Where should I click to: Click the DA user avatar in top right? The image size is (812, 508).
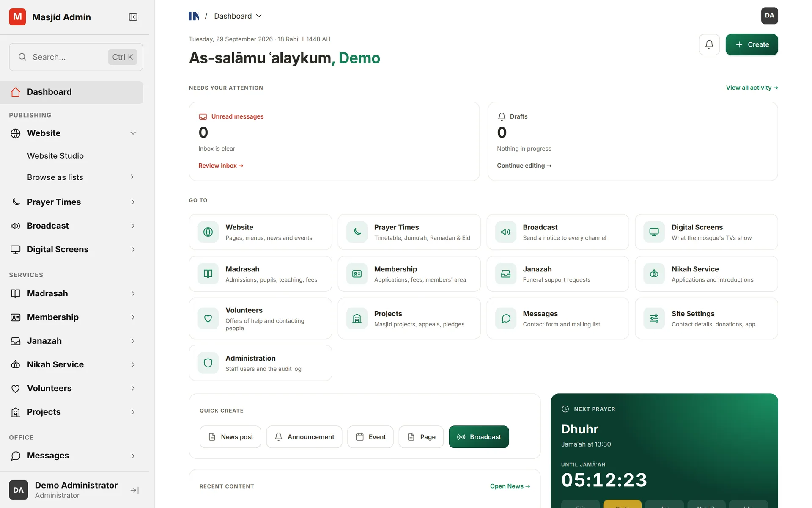click(769, 16)
